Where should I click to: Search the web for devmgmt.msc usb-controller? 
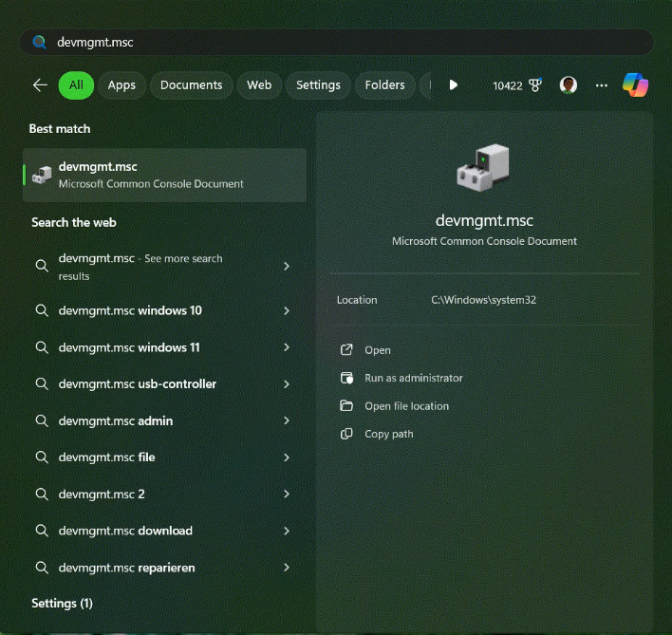164,383
